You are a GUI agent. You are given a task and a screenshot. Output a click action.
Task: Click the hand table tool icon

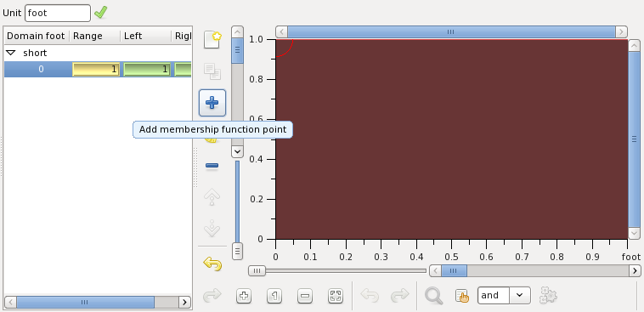[x=461, y=296]
